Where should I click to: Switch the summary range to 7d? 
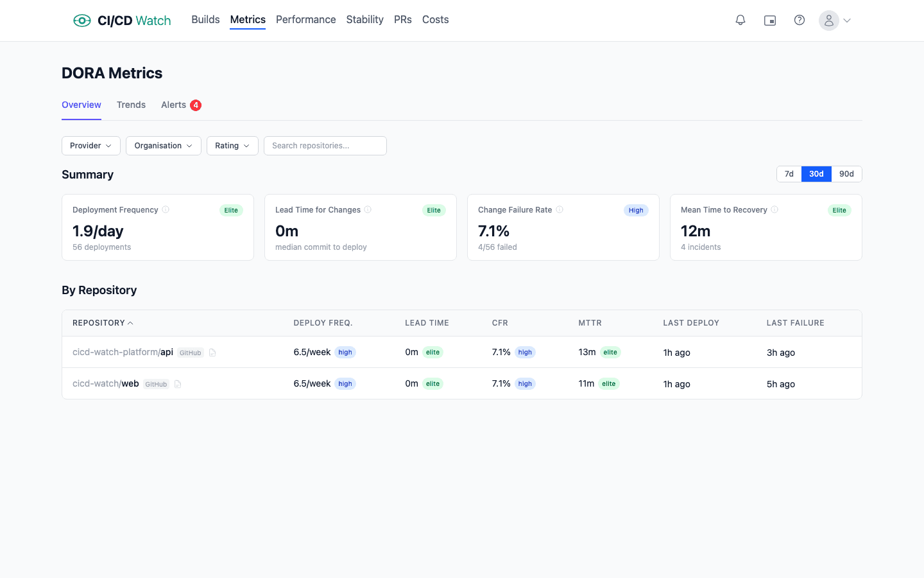pyautogui.click(x=789, y=173)
